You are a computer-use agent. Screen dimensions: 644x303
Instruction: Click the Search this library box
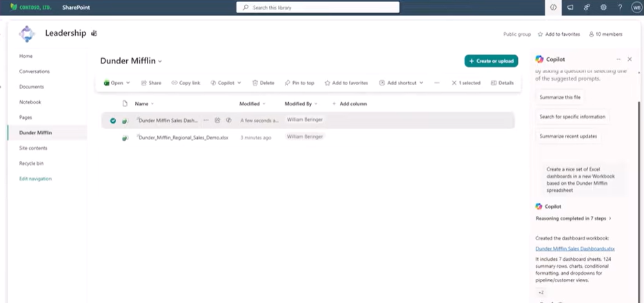coord(318,8)
